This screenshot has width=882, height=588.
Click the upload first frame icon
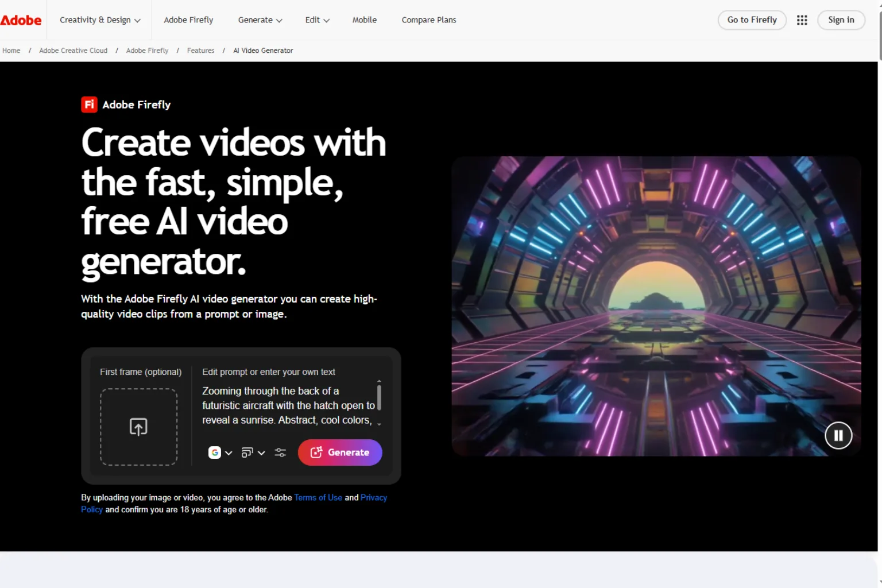[138, 427]
